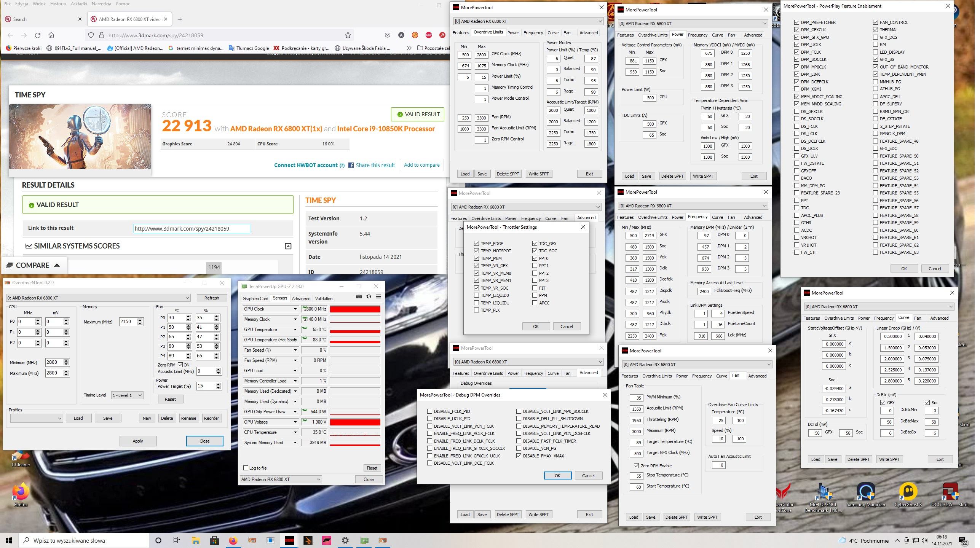Click the Refresh button in OverdriveNTool
Image resolution: width=980 pixels, height=548 pixels.
(x=212, y=298)
